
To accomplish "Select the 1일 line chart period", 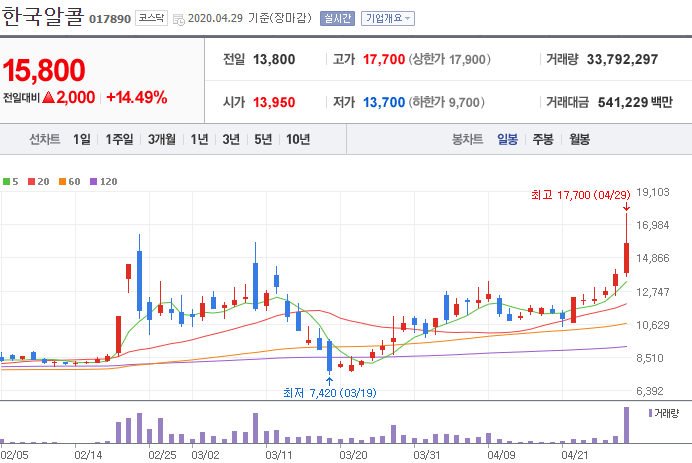I will [x=82, y=139].
